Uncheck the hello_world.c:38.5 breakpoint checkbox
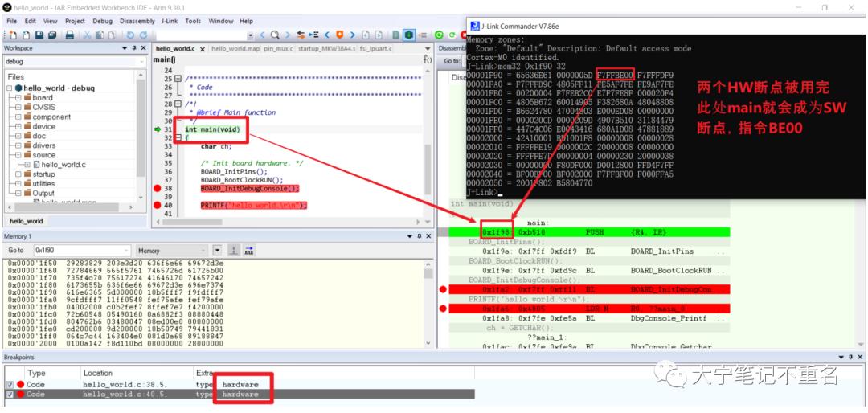This screenshot has height=413, width=868. pos(10,384)
